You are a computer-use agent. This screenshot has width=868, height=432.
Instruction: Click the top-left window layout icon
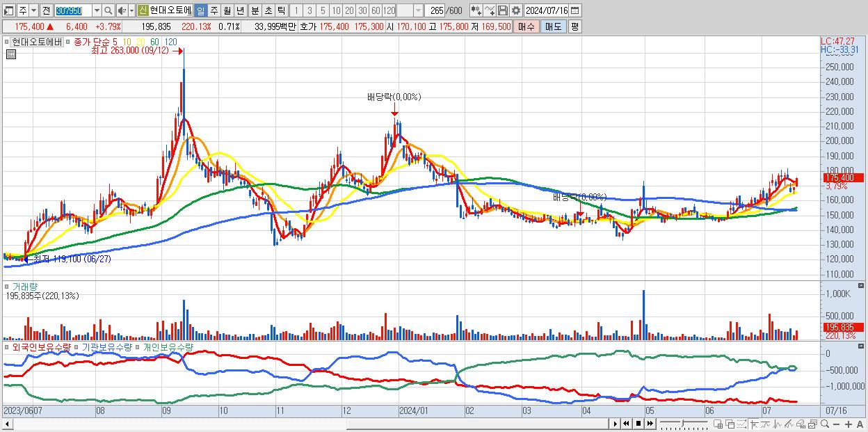[x=8, y=10]
